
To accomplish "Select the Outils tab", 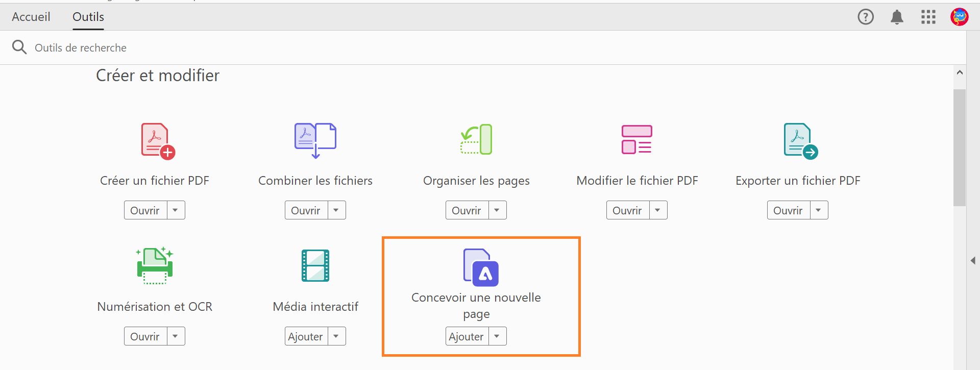I will [x=88, y=16].
